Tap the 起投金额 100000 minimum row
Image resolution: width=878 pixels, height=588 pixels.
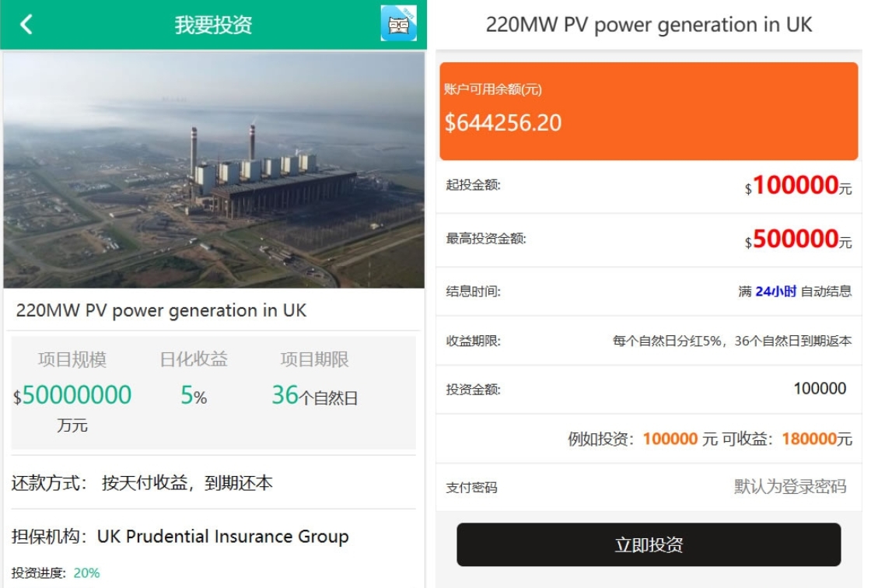(x=649, y=186)
